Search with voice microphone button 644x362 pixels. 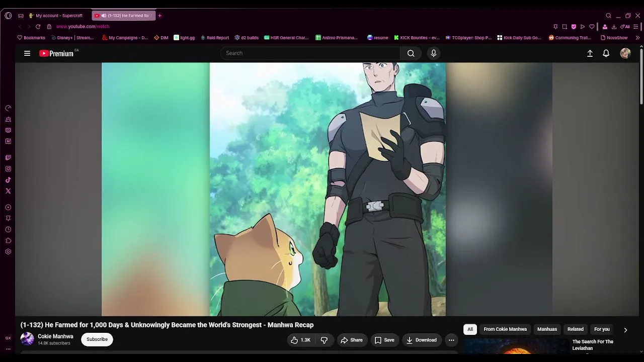coord(434,53)
